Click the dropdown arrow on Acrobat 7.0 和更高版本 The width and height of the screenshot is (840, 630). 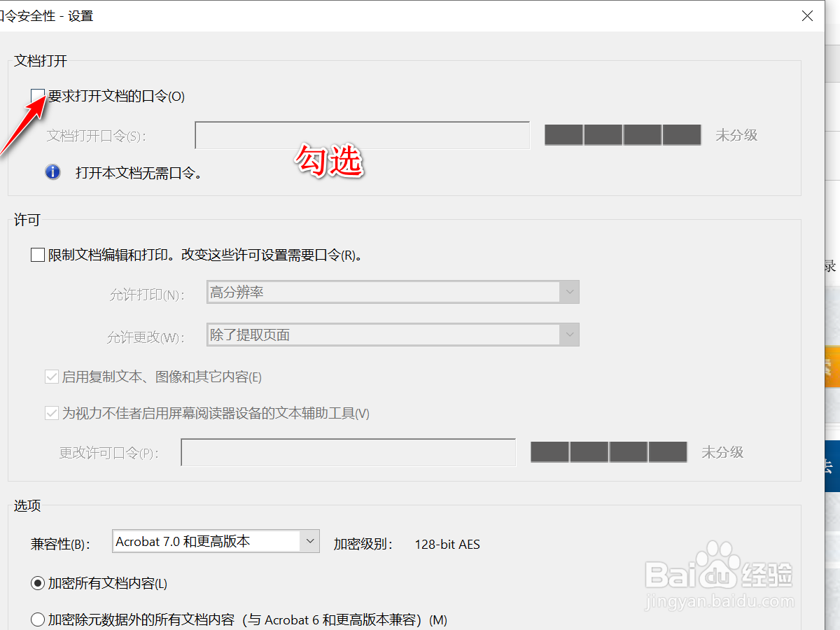[310, 541]
